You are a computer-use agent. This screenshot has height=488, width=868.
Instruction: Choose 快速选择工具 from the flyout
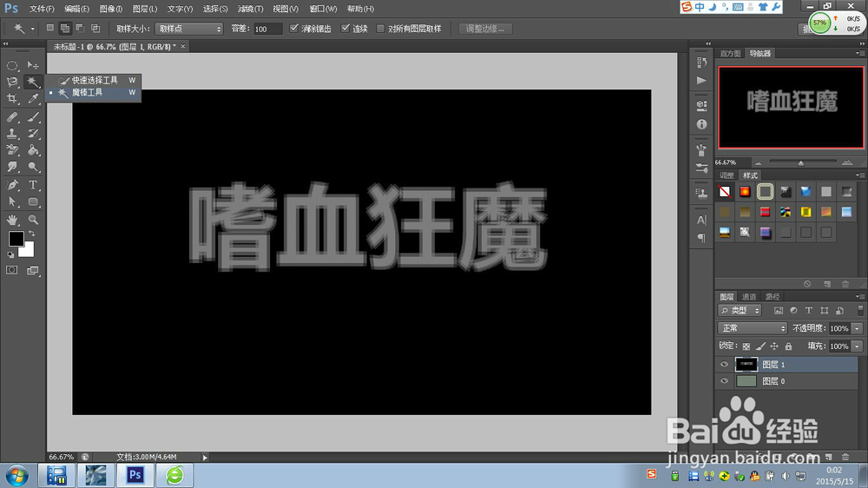coord(95,80)
